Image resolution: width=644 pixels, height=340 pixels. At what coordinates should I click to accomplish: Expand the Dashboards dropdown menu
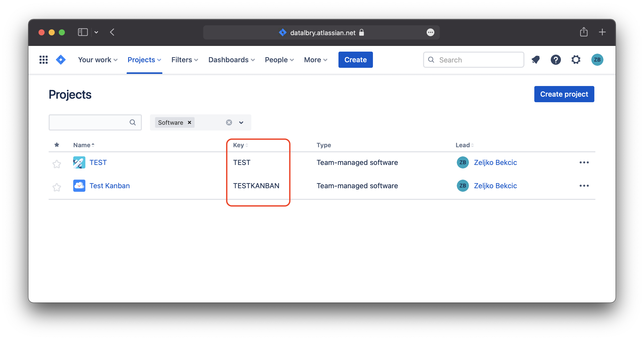231,60
